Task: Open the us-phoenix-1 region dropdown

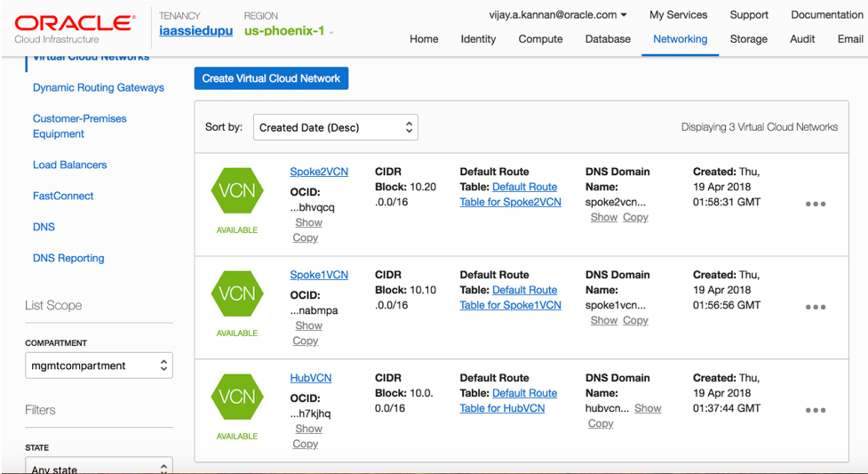Action: 289,31
